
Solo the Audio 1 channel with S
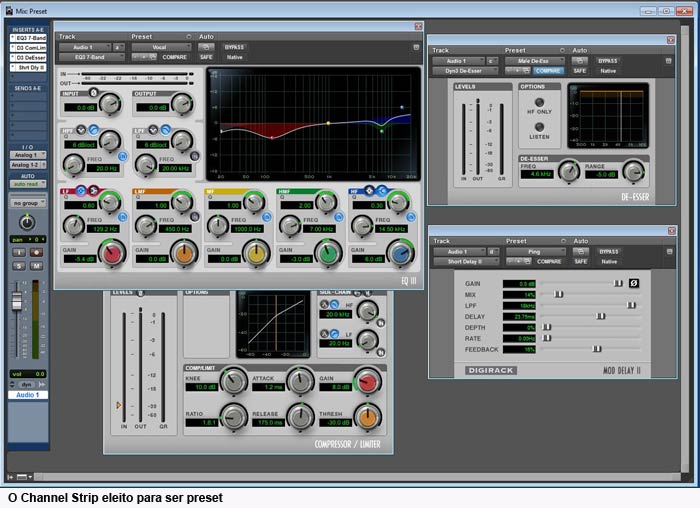(19, 266)
